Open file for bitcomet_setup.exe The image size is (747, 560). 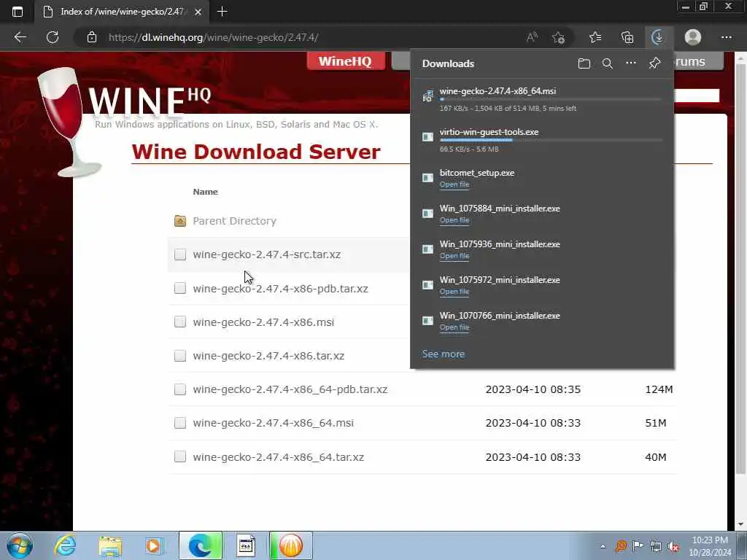click(x=454, y=184)
